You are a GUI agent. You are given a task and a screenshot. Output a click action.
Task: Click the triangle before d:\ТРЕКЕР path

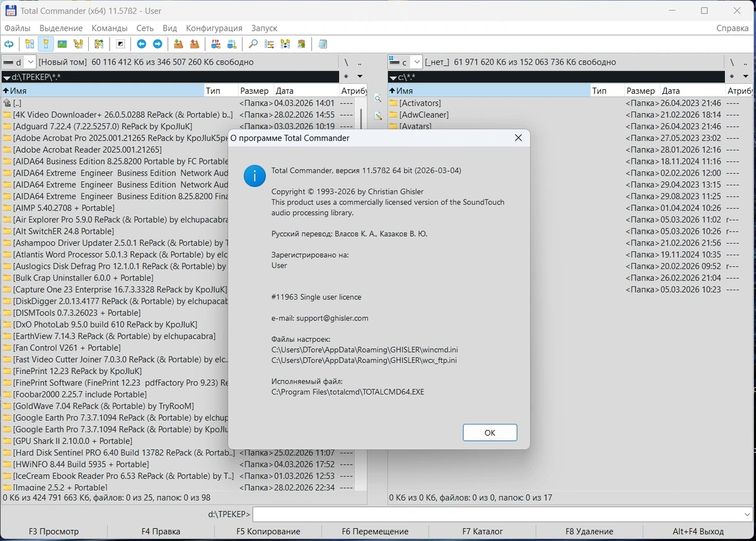pos(6,77)
